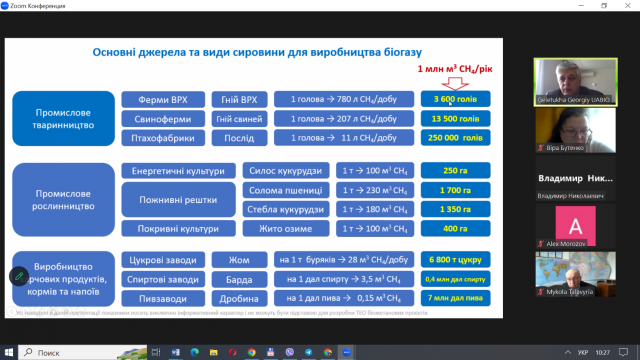Screen dimensions: 640x360
Task: Open the notifications action center
Action: tap(623, 352)
